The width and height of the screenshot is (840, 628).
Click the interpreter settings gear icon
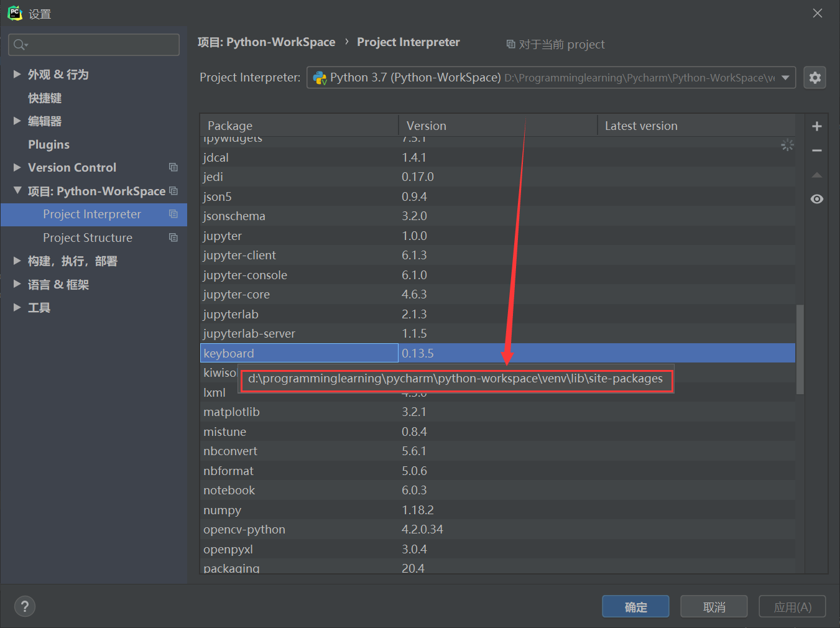pos(815,78)
